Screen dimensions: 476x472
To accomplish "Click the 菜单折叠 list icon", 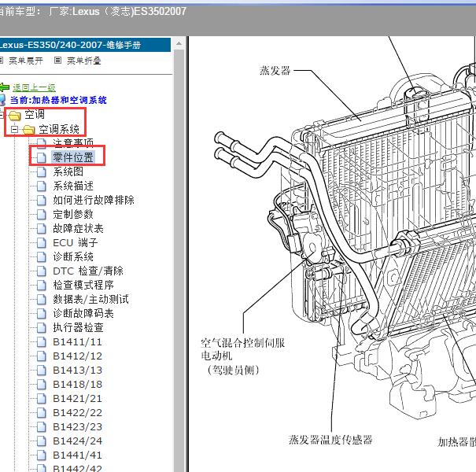I will tap(57, 61).
